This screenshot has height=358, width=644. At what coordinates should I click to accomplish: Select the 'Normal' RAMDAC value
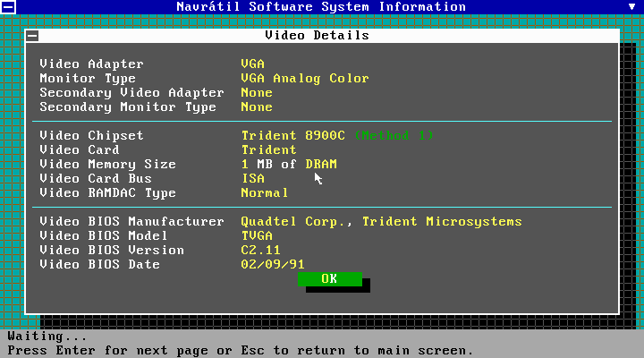[265, 193]
